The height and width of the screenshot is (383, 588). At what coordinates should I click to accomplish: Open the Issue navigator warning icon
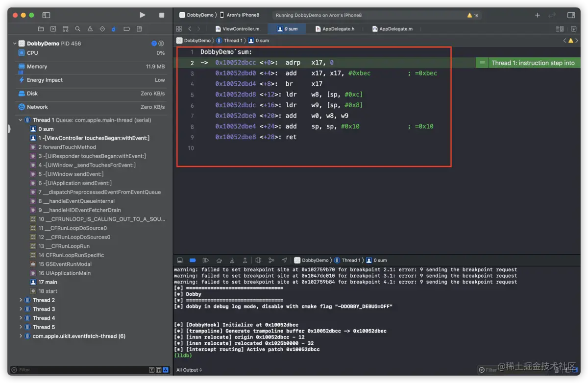(x=90, y=29)
